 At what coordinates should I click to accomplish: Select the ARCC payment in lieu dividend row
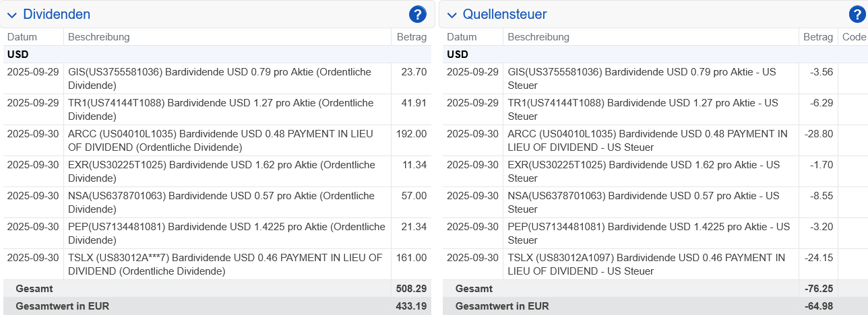coord(226,141)
